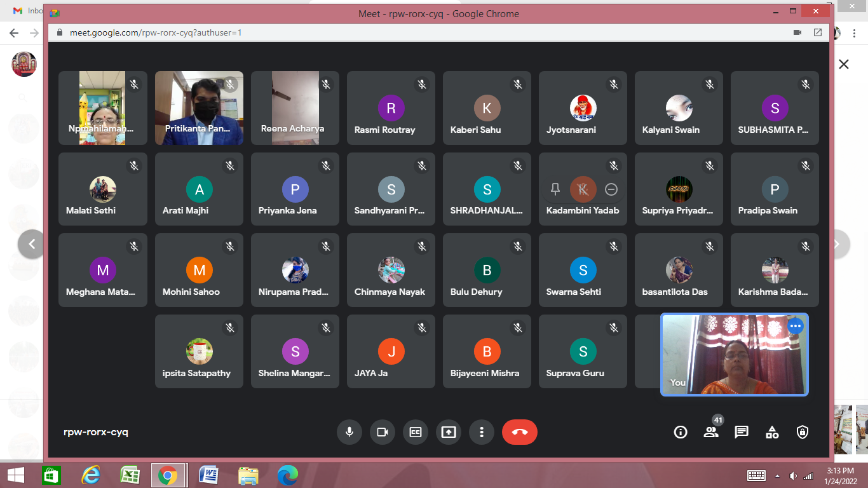Click the muted mic icon on Bulu Dehury

[x=518, y=247]
